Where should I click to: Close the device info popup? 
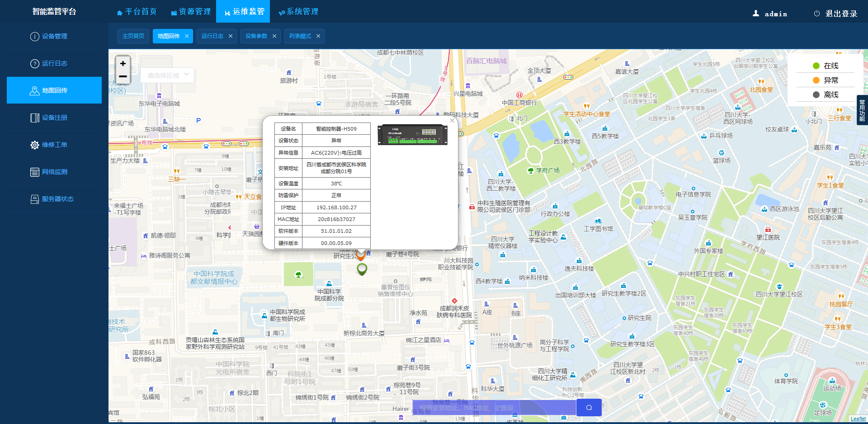coord(452,121)
